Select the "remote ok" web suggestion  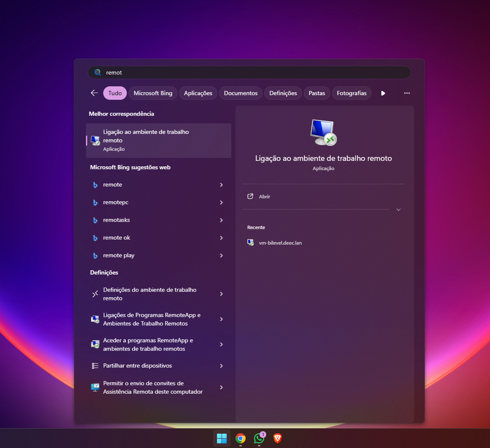point(159,238)
